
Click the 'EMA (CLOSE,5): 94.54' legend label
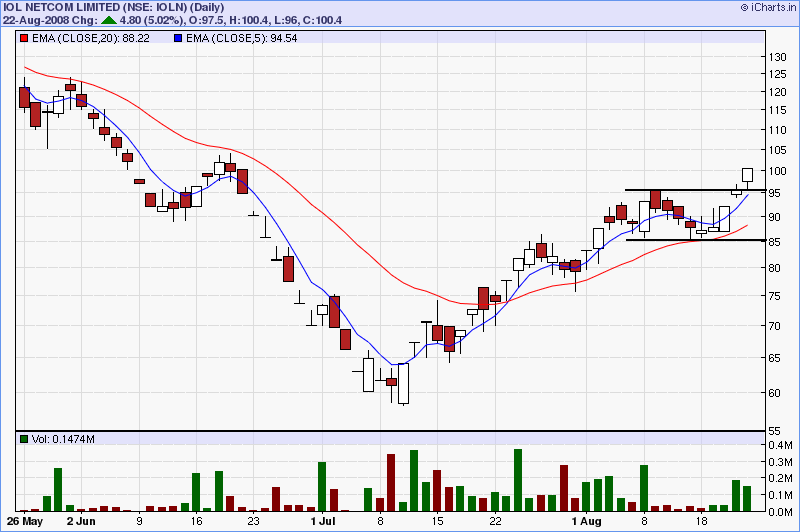pyautogui.click(x=242, y=38)
